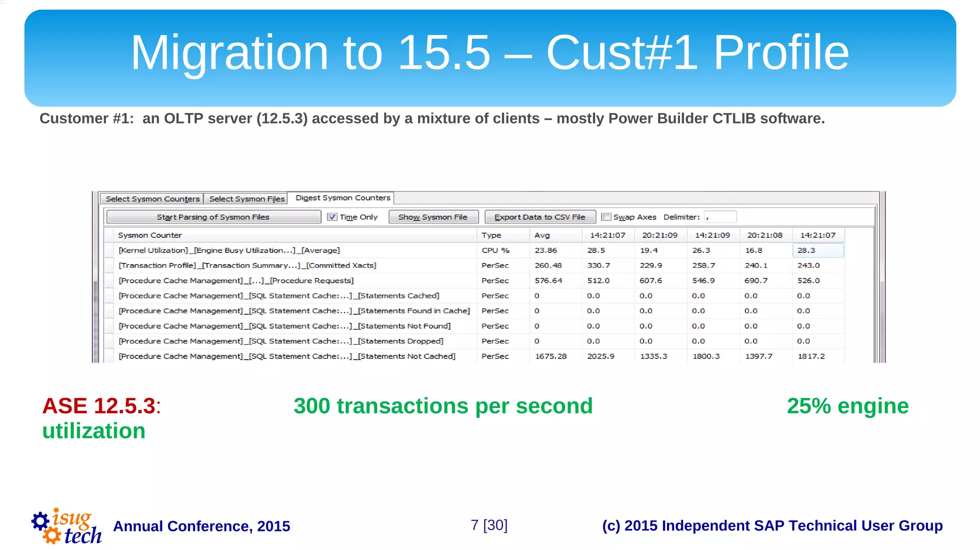Toggle the Time Only checkbox

click(x=333, y=217)
